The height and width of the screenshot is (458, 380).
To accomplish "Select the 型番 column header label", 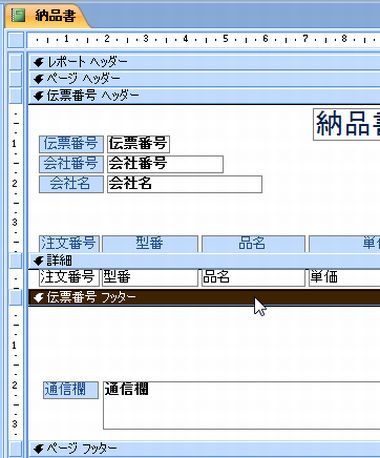I will (x=150, y=244).
